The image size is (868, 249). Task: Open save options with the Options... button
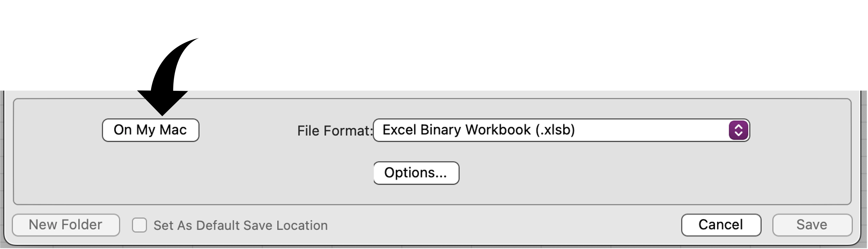click(416, 173)
